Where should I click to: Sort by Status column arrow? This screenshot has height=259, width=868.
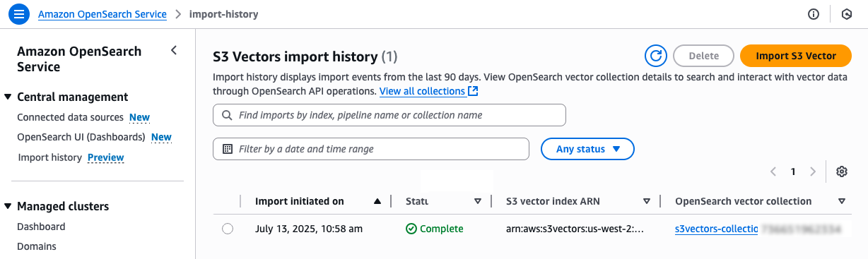(x=477, y=201)
